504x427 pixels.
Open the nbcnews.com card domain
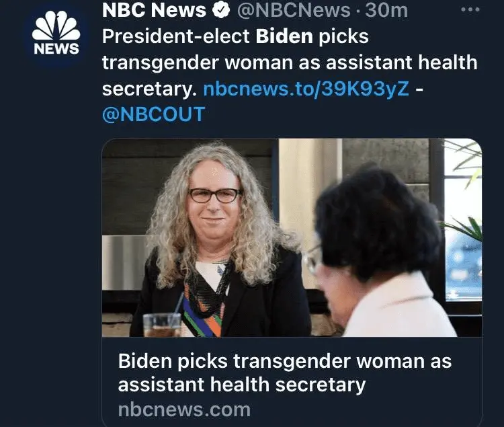(x=184, y=410)
